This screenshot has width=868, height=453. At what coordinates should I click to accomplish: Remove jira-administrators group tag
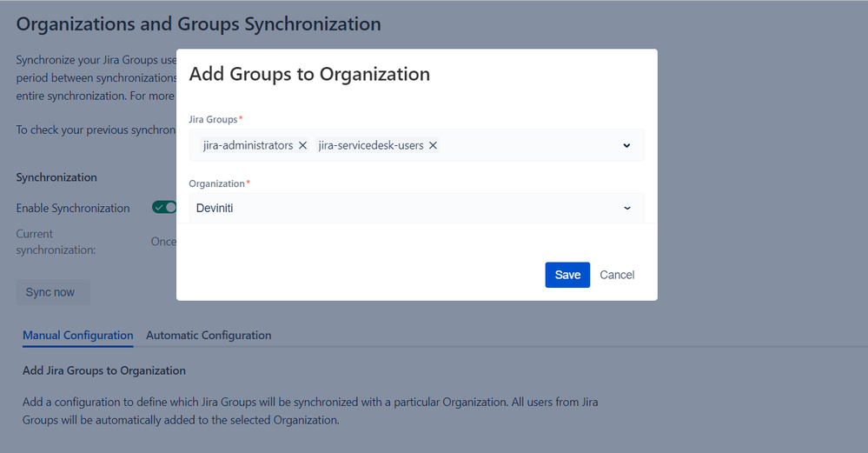303,145
